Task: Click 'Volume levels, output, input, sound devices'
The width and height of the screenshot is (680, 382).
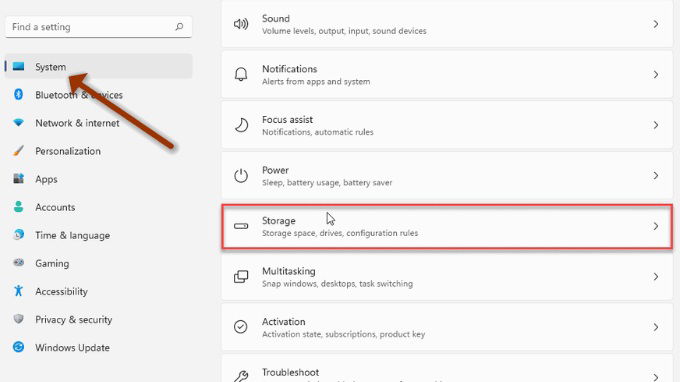Action: point(344,31)
